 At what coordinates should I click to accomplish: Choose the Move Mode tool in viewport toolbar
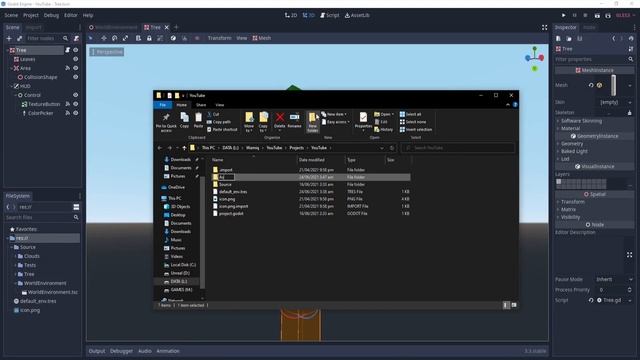(x=104, y=38)
